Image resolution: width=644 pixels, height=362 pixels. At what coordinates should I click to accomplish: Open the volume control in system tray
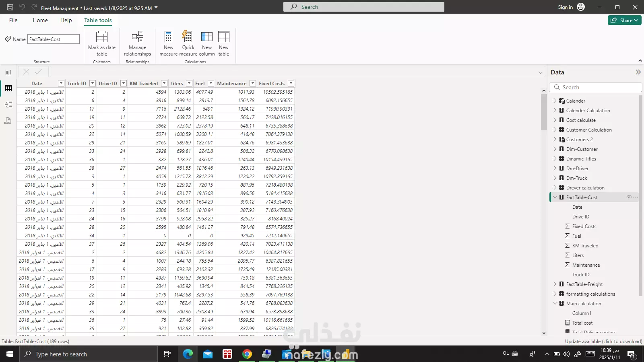pos(566,354)
